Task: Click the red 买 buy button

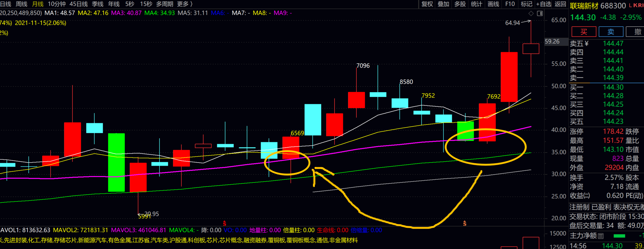Action: (584, 32)
